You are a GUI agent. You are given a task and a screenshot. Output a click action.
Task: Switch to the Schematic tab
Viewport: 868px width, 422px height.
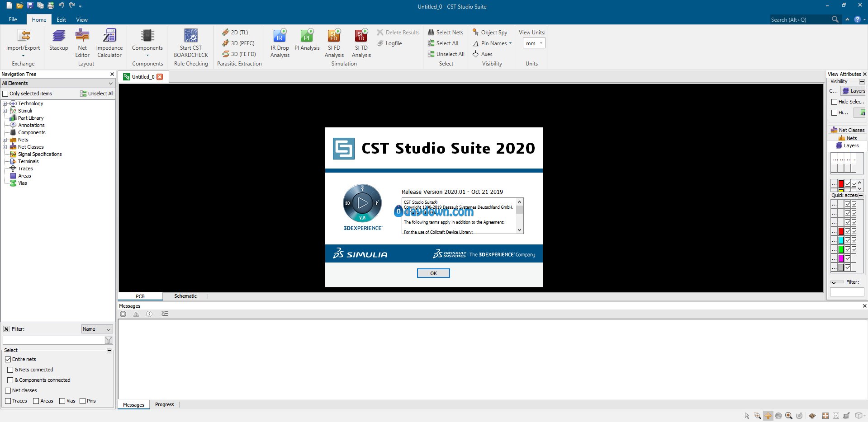click(x=185, y=296)
